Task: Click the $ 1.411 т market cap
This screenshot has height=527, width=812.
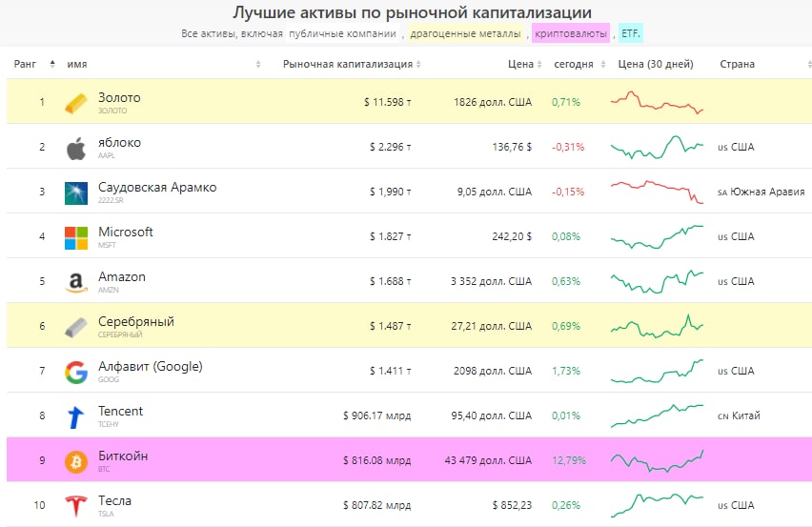Action: 391,371
